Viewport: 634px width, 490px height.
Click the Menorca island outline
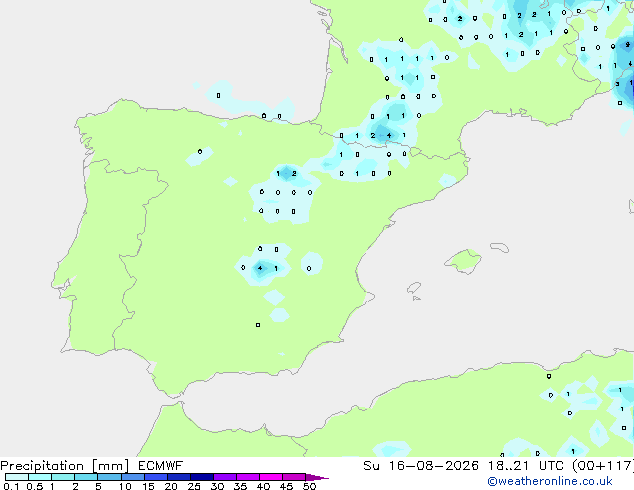[500, 247]
